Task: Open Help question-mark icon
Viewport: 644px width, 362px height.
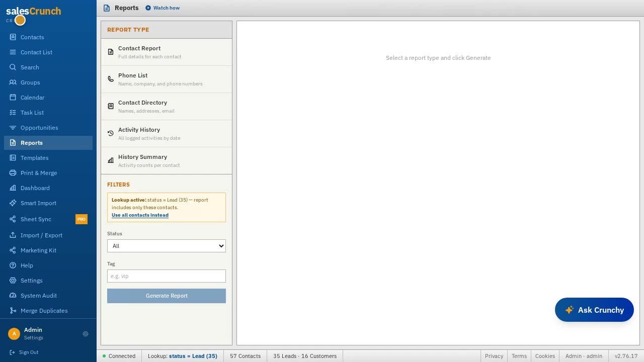Action: pyautogui.click(x=13, y=265)
